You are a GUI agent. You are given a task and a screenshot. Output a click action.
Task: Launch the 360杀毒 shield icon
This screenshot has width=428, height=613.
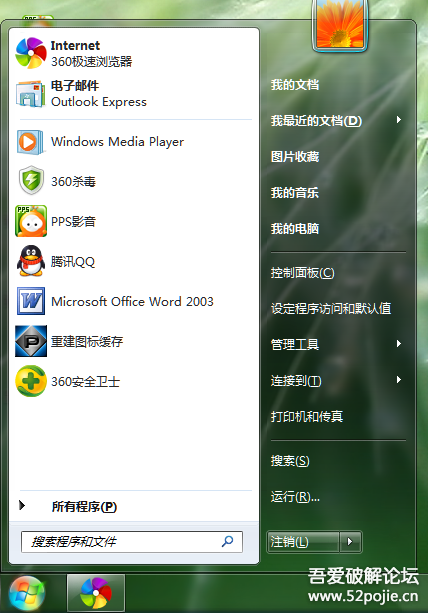[31, 181]
